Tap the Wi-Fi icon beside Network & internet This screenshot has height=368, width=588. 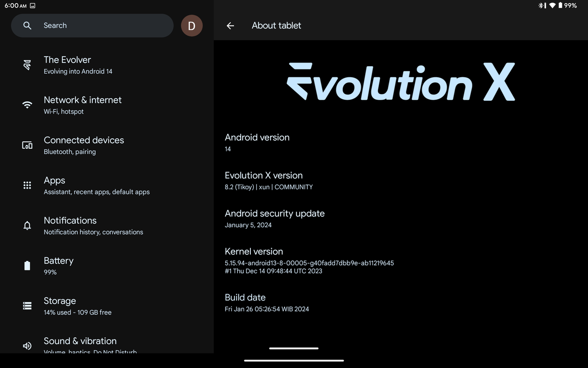(x=27, y=105)
